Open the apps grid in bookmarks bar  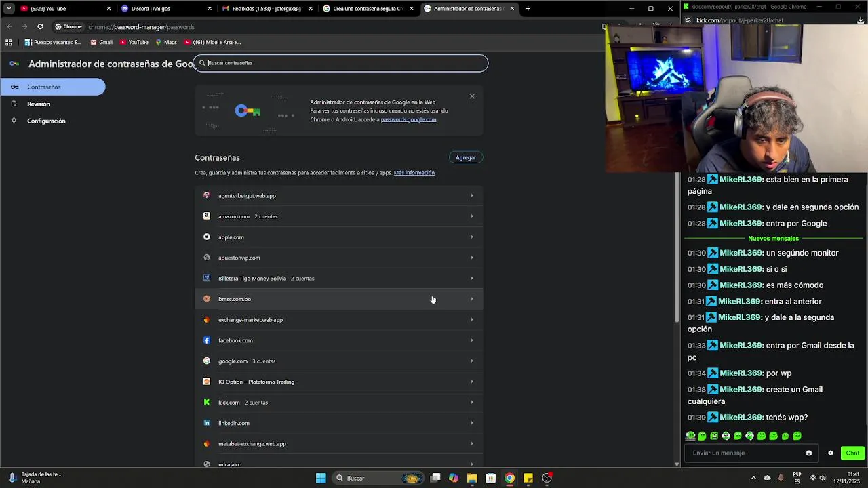click(x=9, y=42)
